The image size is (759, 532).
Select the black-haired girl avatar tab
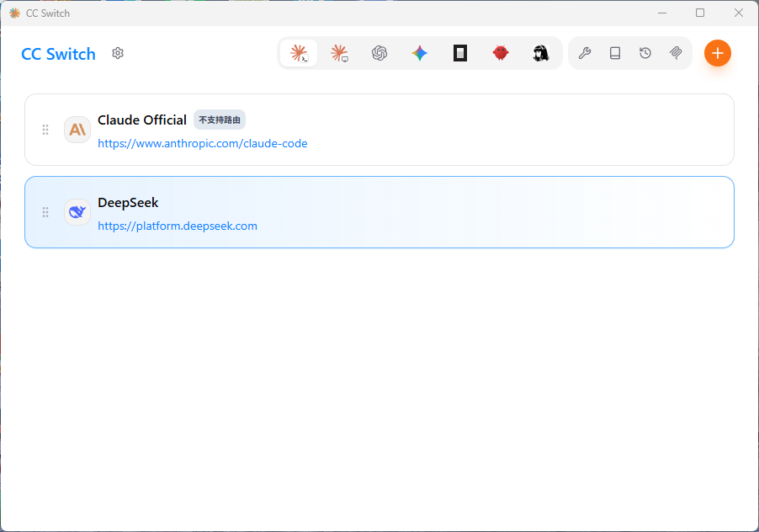[x=541, y=53]
